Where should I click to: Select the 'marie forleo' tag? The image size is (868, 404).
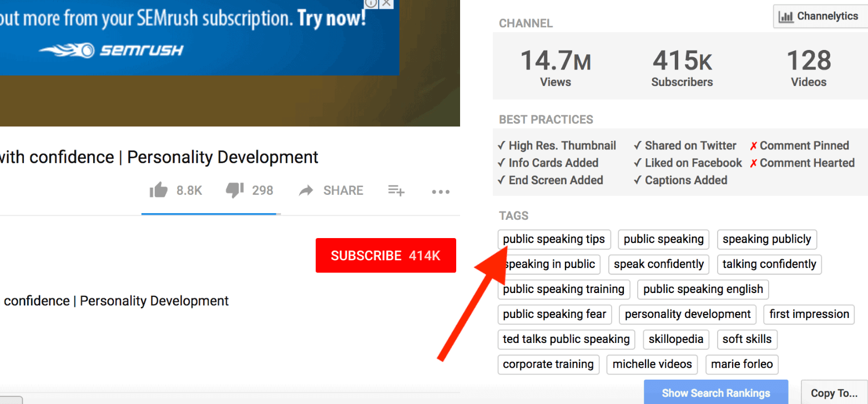(742, 364)
